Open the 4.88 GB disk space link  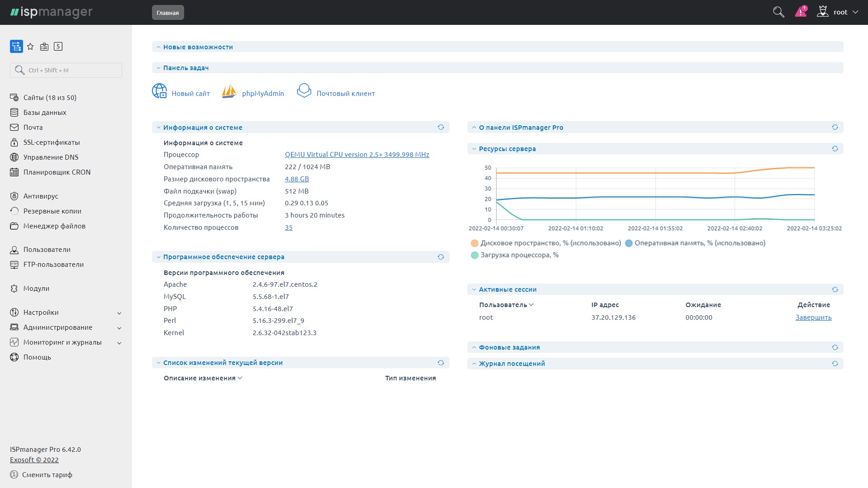click(x=297, y=179)
